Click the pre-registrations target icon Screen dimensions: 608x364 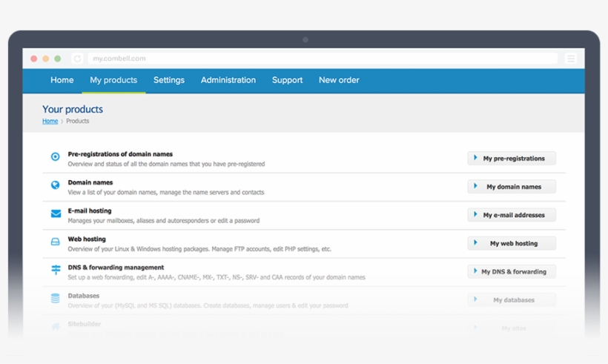click(x=56, y=157)
